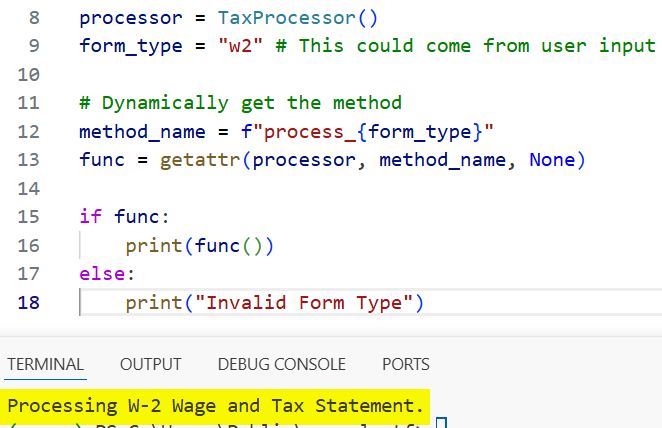Place cursor on getattr function call

(200, 161)
